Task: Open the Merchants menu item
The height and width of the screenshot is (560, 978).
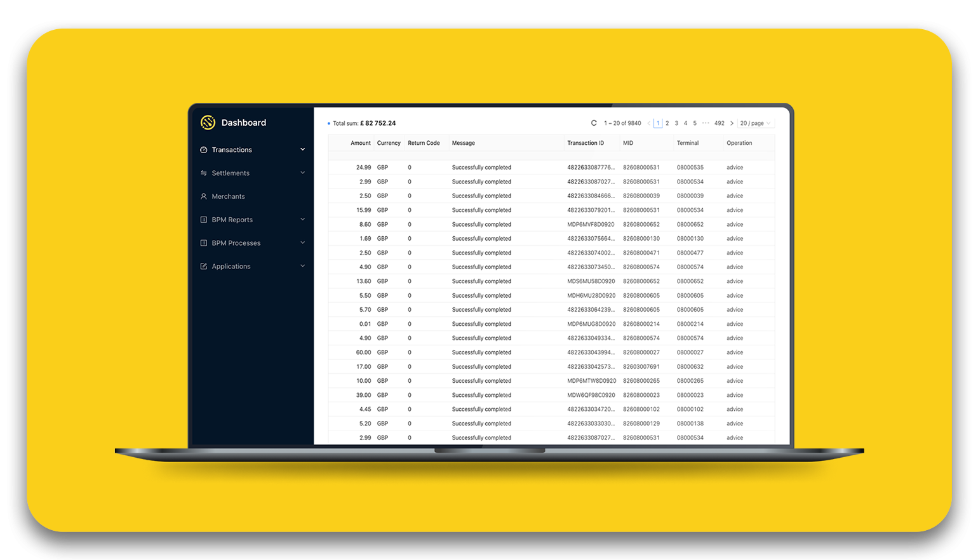Action: [x=228, y=197]
